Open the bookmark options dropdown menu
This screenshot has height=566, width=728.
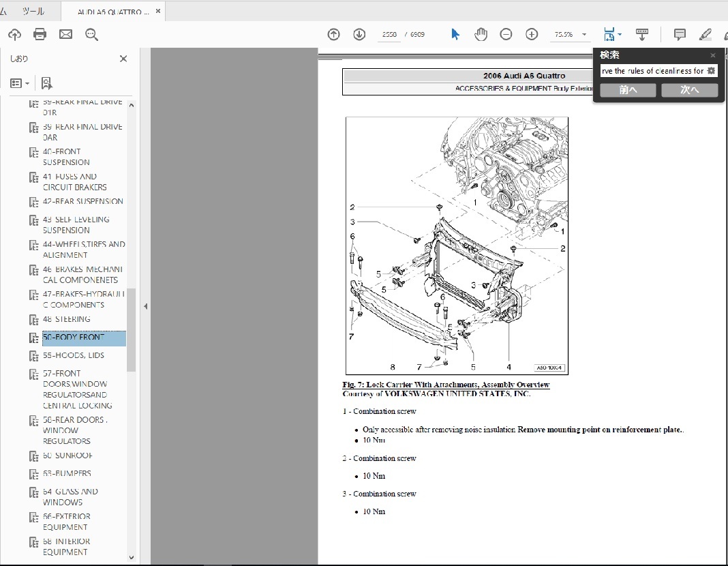click(x=20, y=83)
